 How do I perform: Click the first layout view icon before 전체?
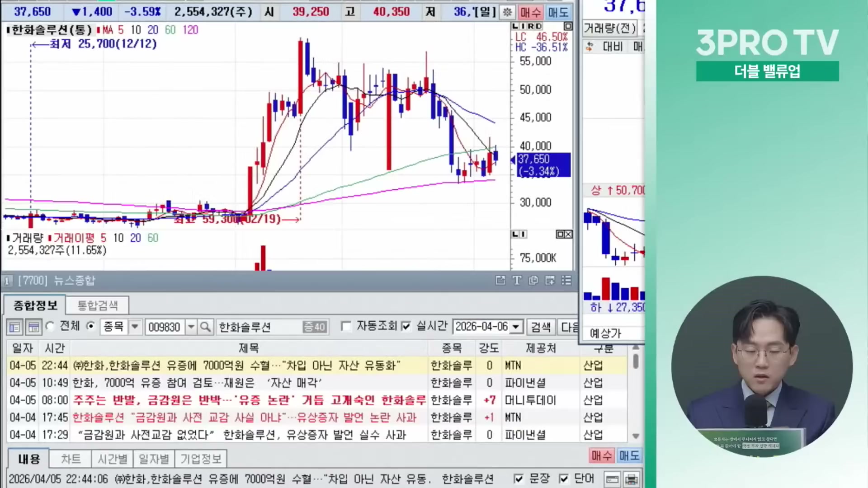coord(14,327)
